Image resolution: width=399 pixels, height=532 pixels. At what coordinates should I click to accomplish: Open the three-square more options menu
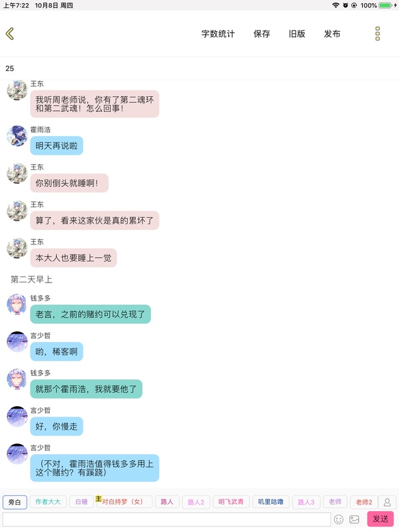click(377, 34)
